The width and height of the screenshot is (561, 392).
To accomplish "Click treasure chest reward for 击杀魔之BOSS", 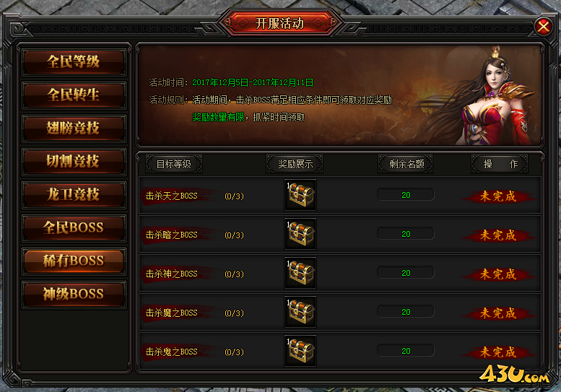I will 300,312.
